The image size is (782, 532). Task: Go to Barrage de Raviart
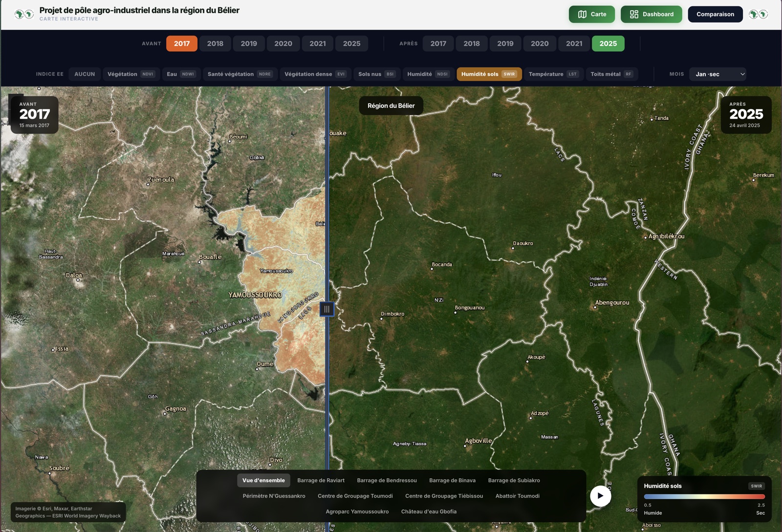321,481
